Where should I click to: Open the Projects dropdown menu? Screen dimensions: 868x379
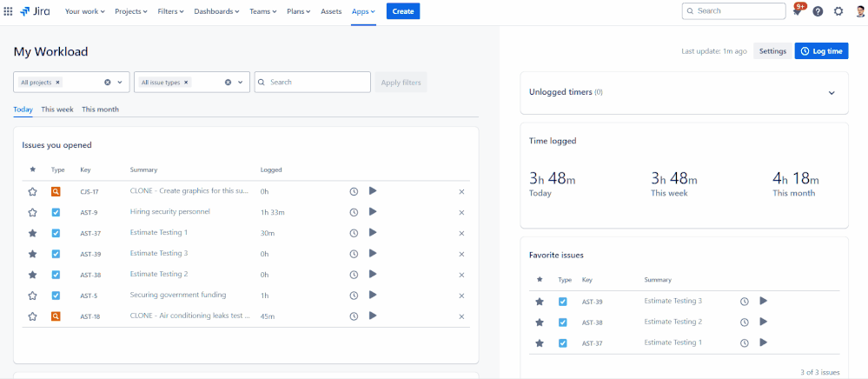point(131,11)
